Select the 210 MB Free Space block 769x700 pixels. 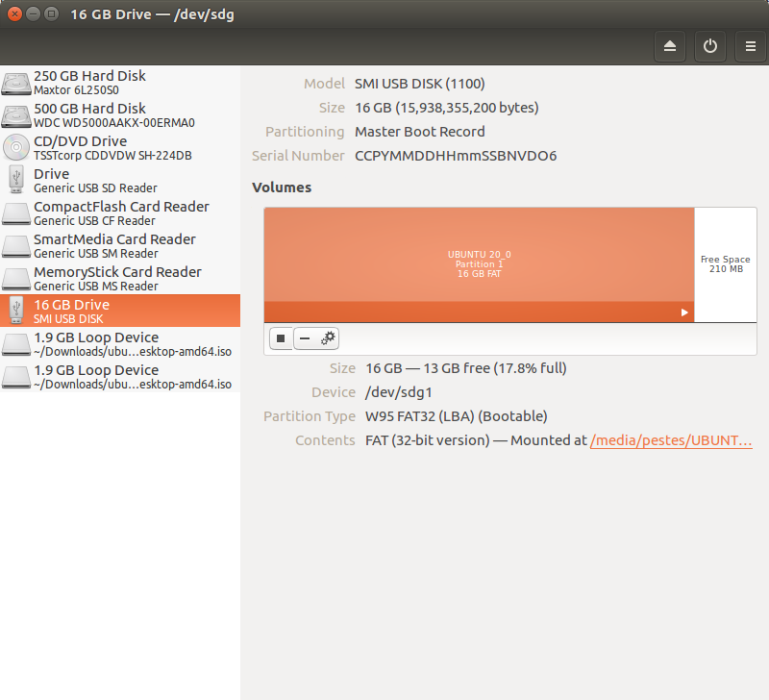(x=726, y=264)
